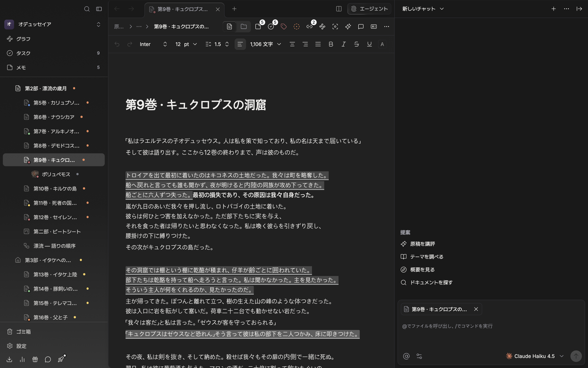This screenshot has height=368, width=588.
Task: Open メモ in the sidebar
Action: [54, 67]
